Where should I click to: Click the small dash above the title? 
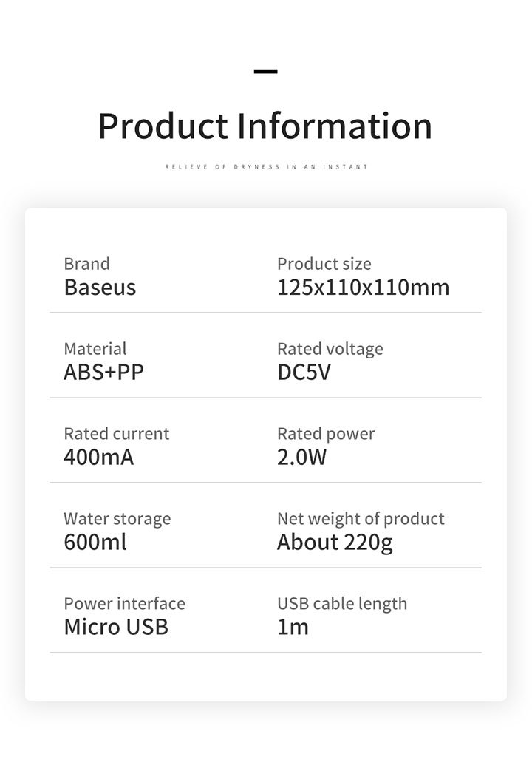265,72
